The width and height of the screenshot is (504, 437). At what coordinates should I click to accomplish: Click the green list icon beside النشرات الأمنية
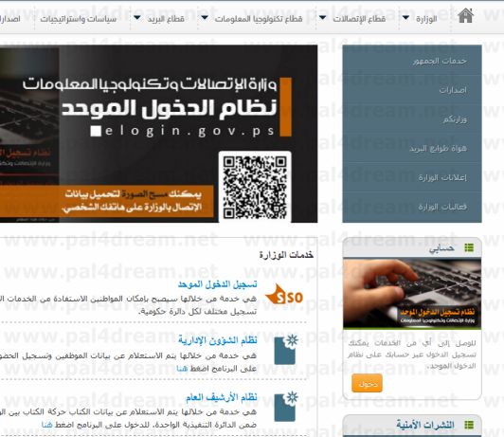click(469, 425)
